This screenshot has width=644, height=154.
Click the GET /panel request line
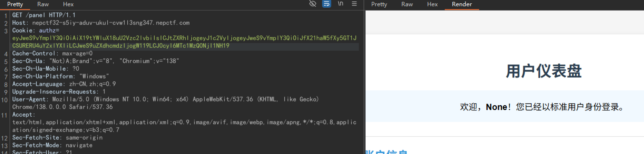point(44,15)
